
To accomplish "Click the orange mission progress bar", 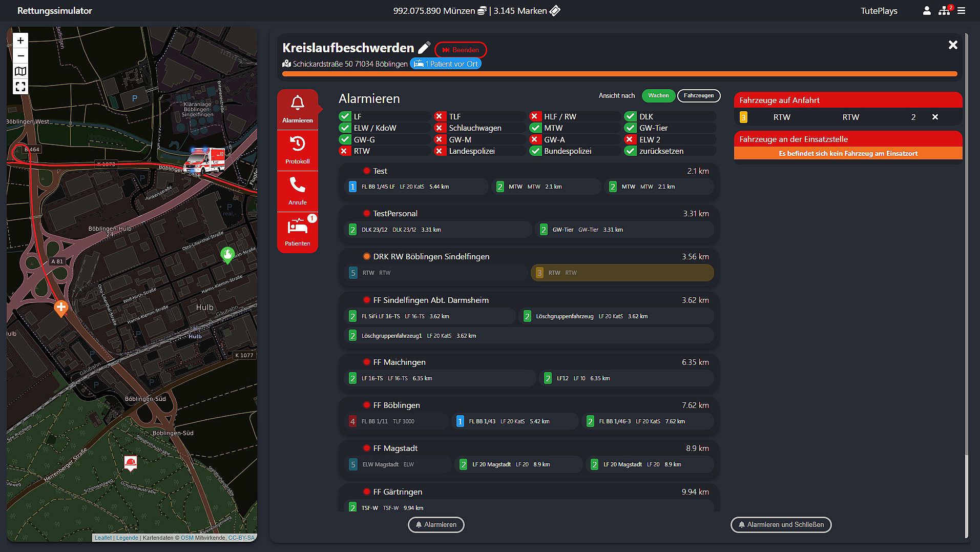I will click(620, 74).
